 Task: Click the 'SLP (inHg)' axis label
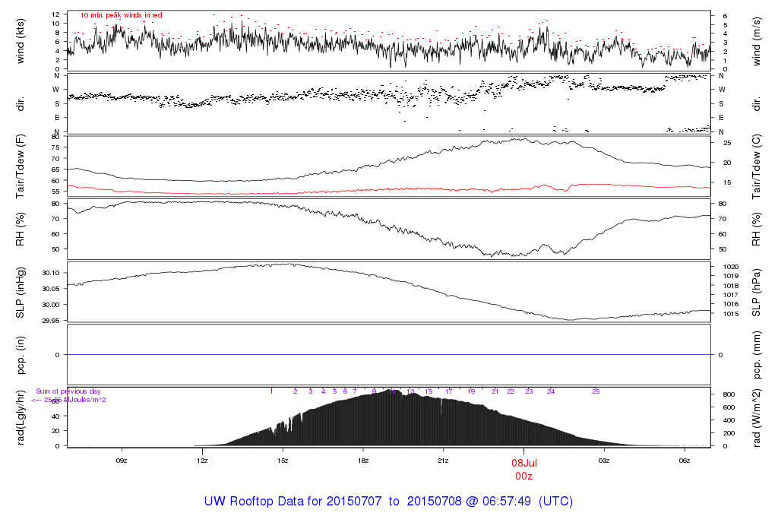[x=21, y=293]
